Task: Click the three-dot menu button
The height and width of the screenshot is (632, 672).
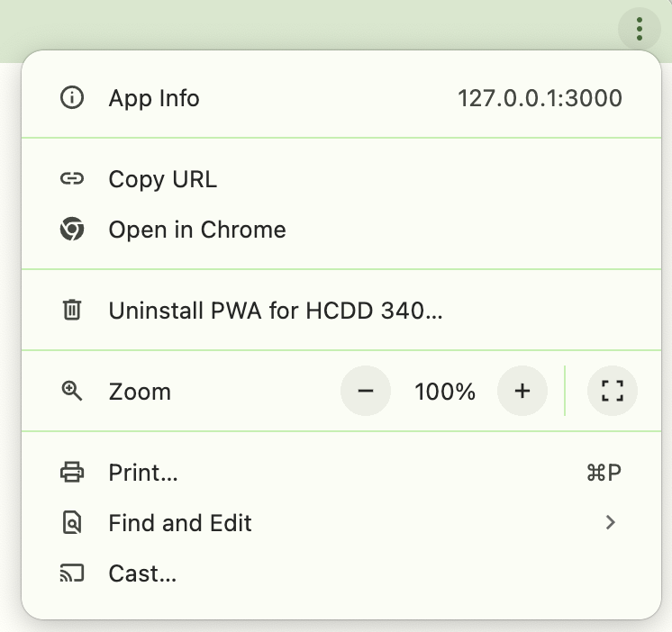Action: tap(639, 28)
